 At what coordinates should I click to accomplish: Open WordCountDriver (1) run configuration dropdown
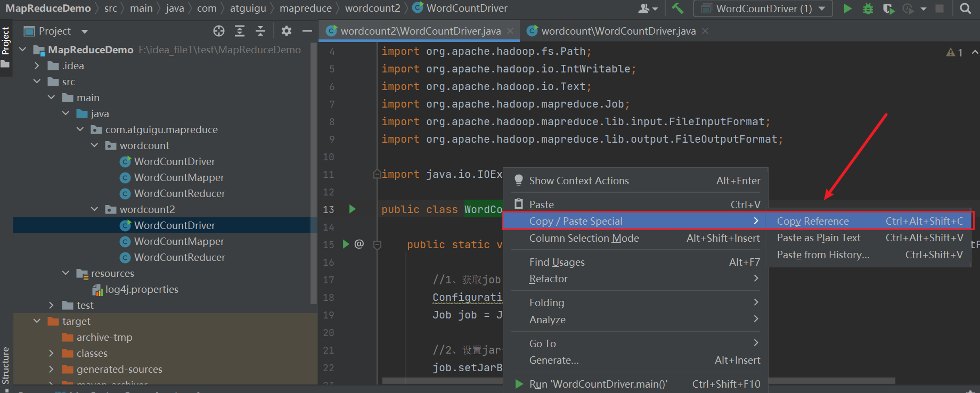coord(763,9)
